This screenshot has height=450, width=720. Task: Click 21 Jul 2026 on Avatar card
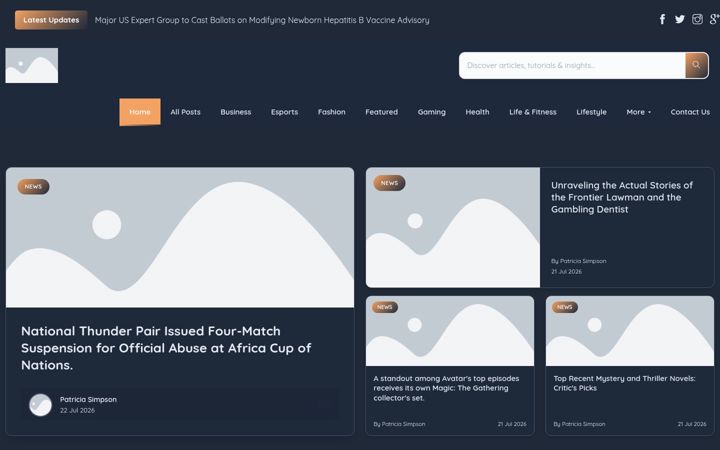(512, 424)
